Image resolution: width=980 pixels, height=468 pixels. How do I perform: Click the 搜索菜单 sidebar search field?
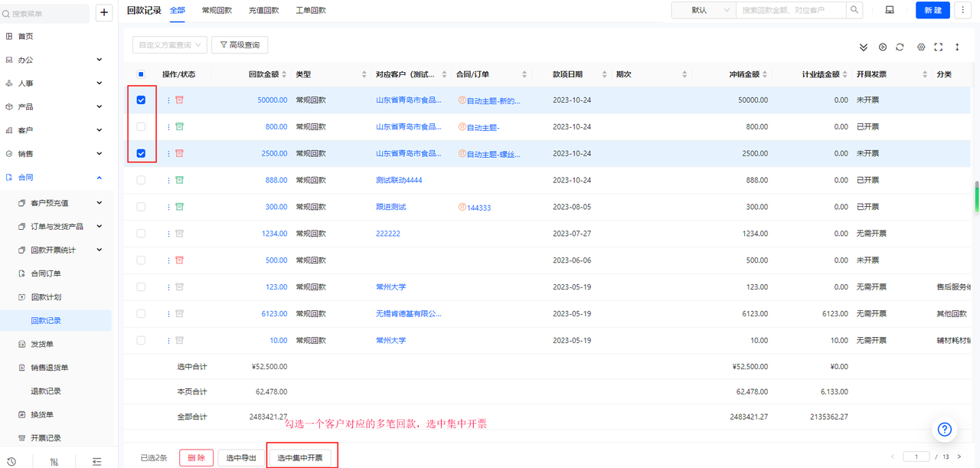tap(46, 13)
